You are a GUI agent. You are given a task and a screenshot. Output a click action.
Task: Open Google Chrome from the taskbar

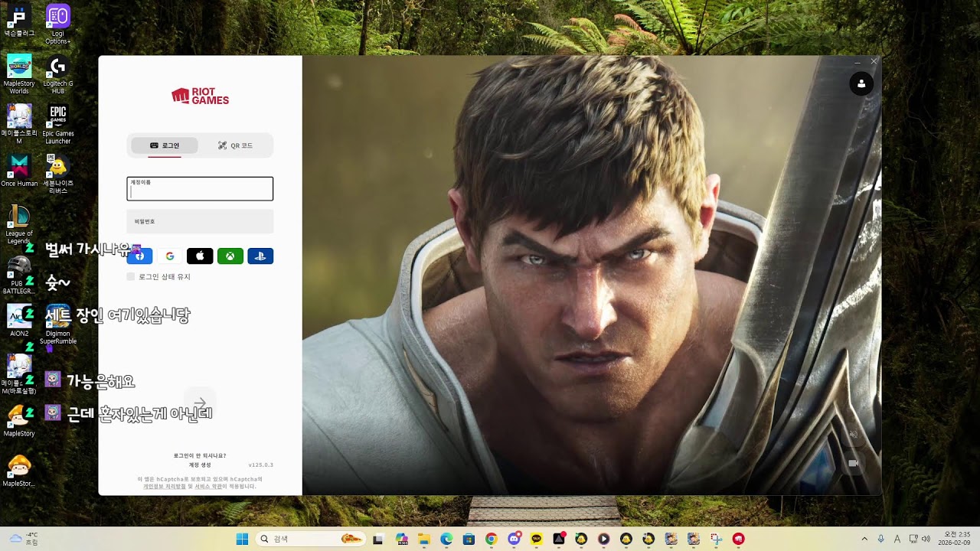coord(491,539)
